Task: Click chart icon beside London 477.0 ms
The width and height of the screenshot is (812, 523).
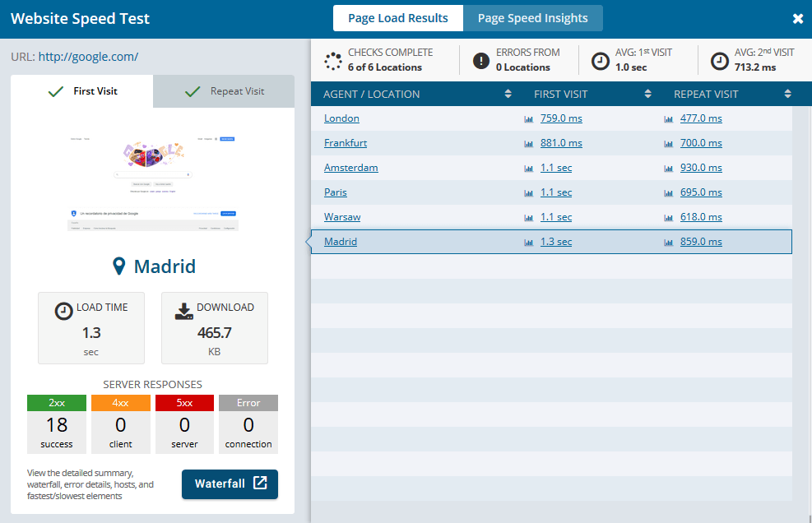Action: [x=668, y=119]
